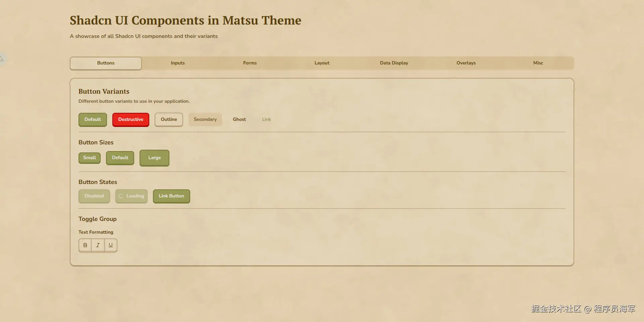Click the 'Different button variants' description text
Screen dimensions: 644x322
(134, 101)
